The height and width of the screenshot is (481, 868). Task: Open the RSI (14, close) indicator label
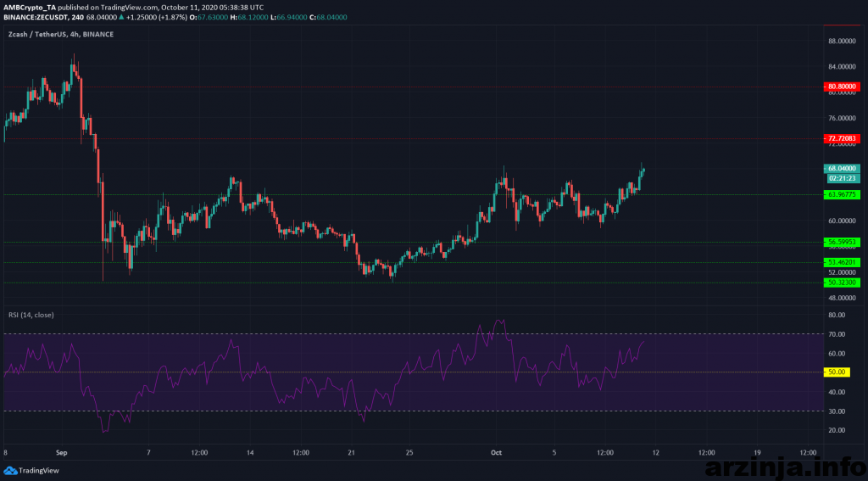[x=30, y=315]
